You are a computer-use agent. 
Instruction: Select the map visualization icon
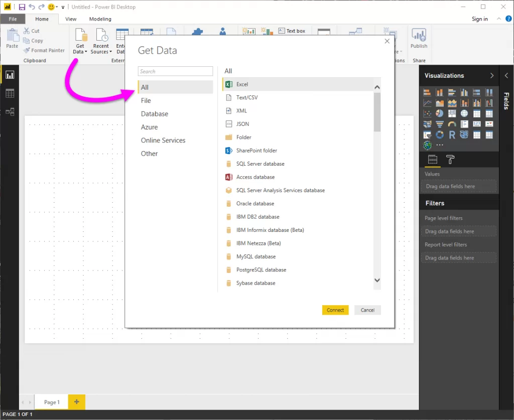[x=464, y=113]
